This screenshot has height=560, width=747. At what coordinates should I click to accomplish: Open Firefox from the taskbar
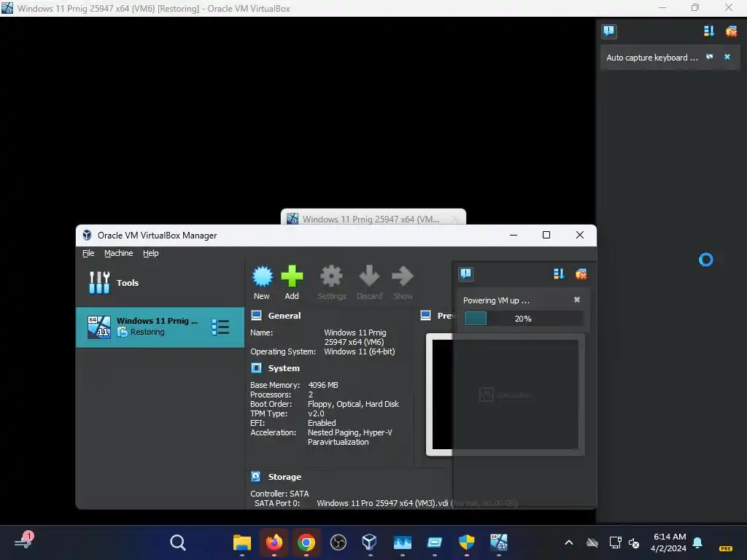click(x=274, y=542)
